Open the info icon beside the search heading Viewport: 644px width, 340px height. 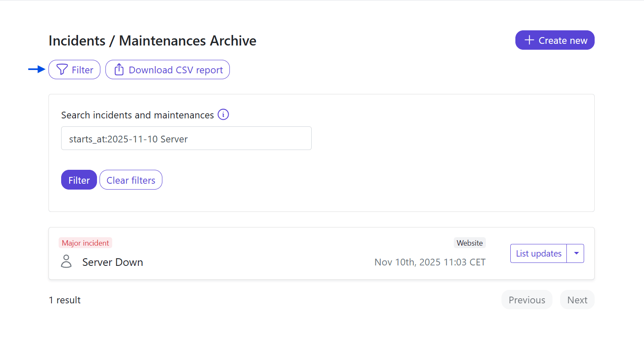(223, 114)
